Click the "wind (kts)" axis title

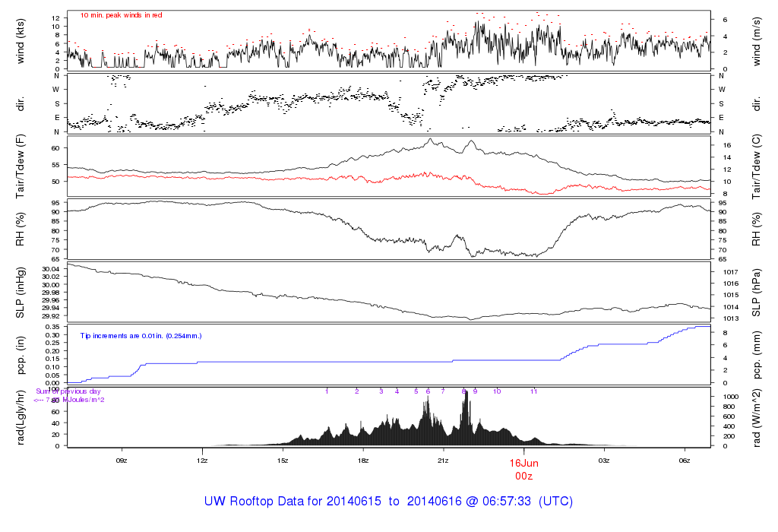pyautogui.click(x=21, y=41)
